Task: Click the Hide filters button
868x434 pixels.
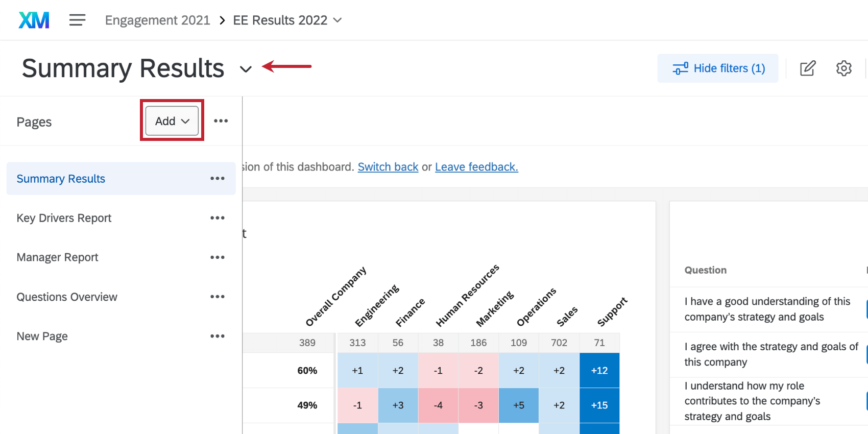Action: 717,68
